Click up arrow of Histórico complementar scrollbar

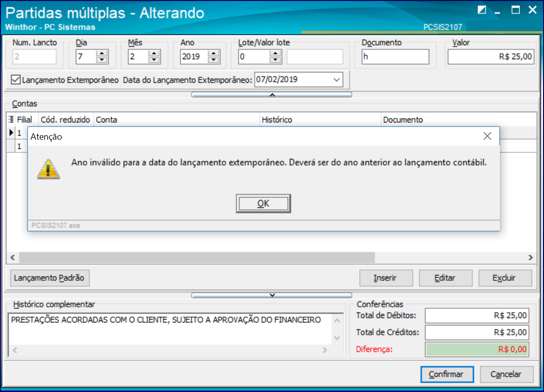pyautogui.click(x=337, y=321)
